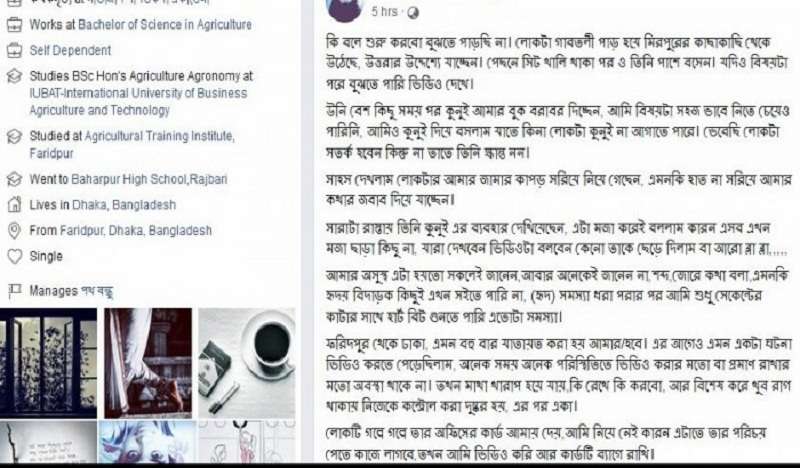800x468 pixels.
Task: Click the public globe icon next to 5 hrs
Action: tap(413, 12)
